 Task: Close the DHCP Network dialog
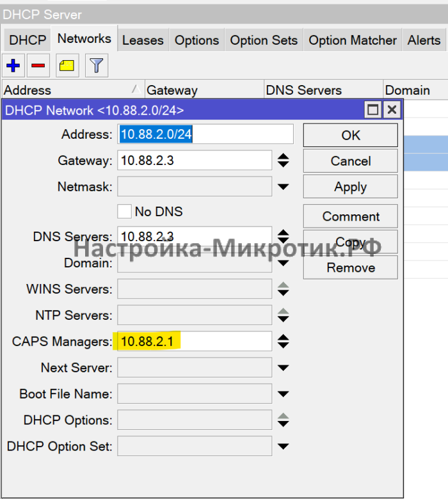(x=392, y=110)
